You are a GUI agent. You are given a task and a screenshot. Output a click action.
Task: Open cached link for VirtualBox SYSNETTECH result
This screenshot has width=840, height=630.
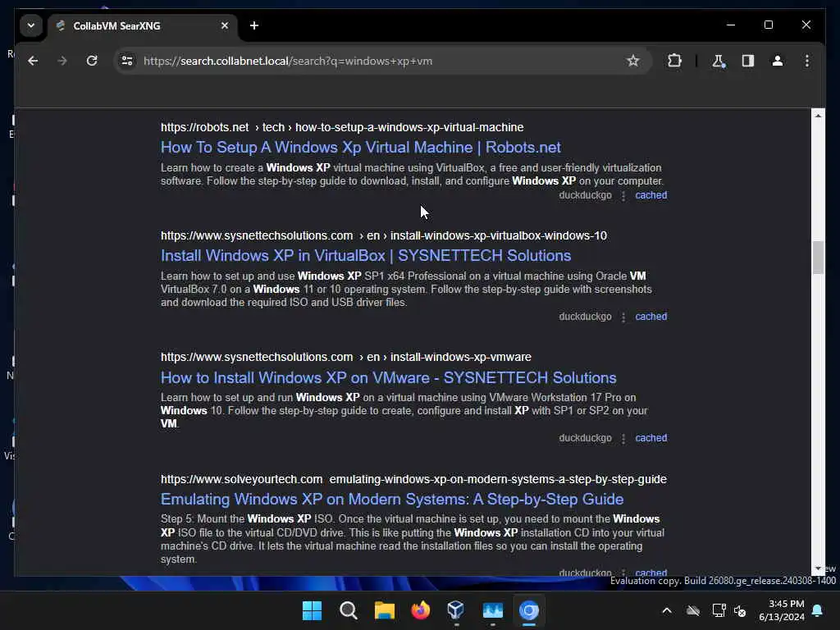651,317
